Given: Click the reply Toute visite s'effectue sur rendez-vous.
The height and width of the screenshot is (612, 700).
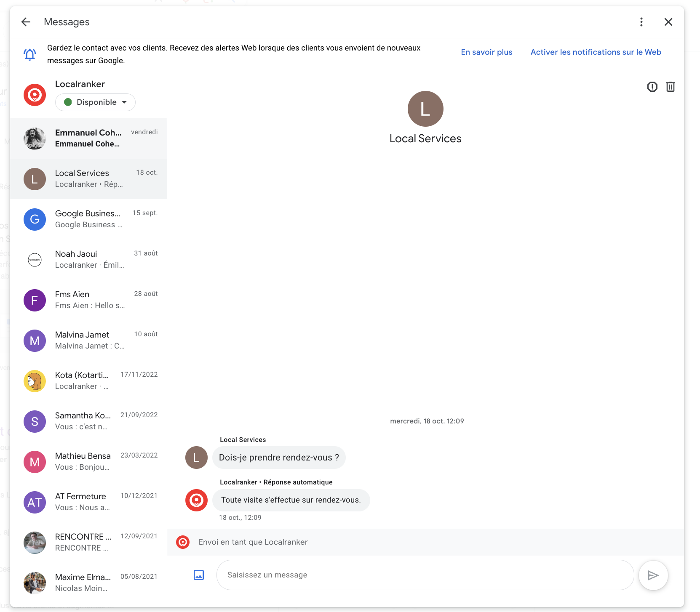Looking at the screenshot, I should pos(291,500).
